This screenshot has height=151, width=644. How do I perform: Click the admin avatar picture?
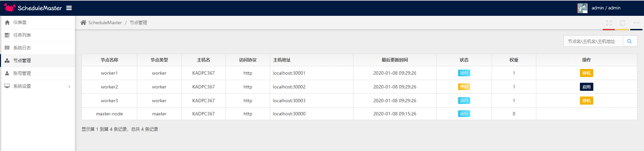click(x=582, y=8)
